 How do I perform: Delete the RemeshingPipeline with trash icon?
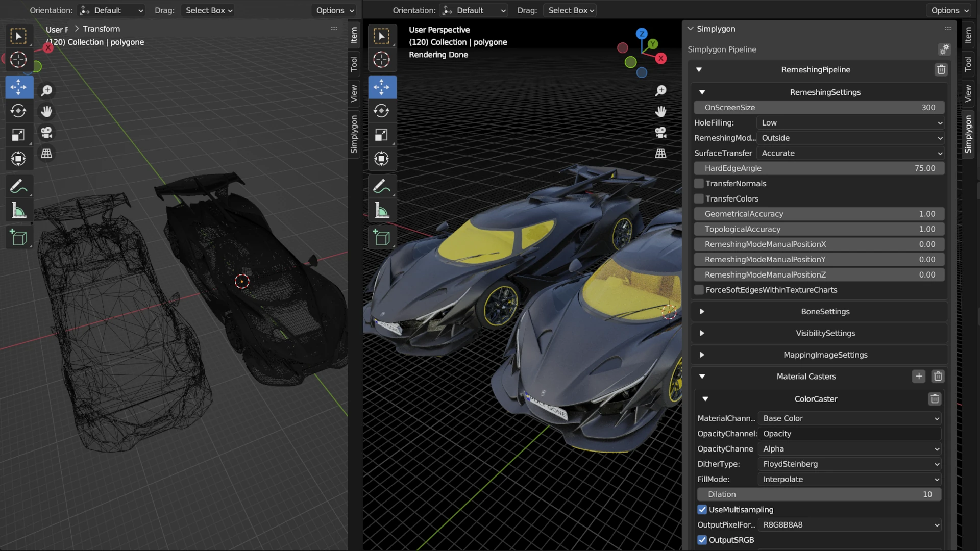pyautogui.click(x=941, y=70)
